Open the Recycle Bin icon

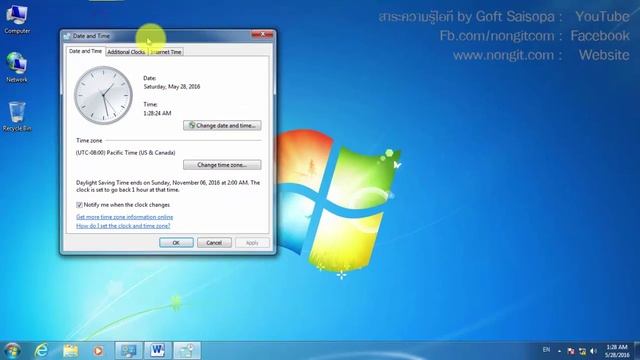pos(17,116)
